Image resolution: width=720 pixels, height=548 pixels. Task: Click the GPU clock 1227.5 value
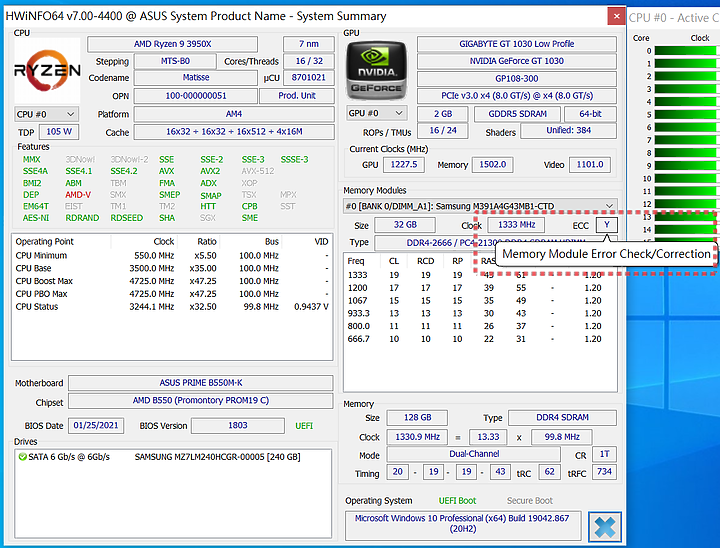pos(404,164)
